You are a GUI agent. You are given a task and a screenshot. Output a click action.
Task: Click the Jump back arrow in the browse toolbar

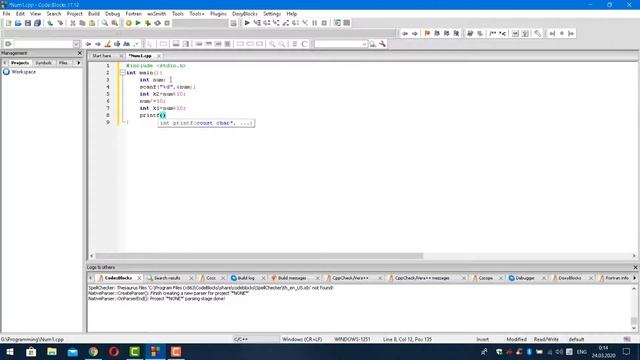tap(405, 33)
